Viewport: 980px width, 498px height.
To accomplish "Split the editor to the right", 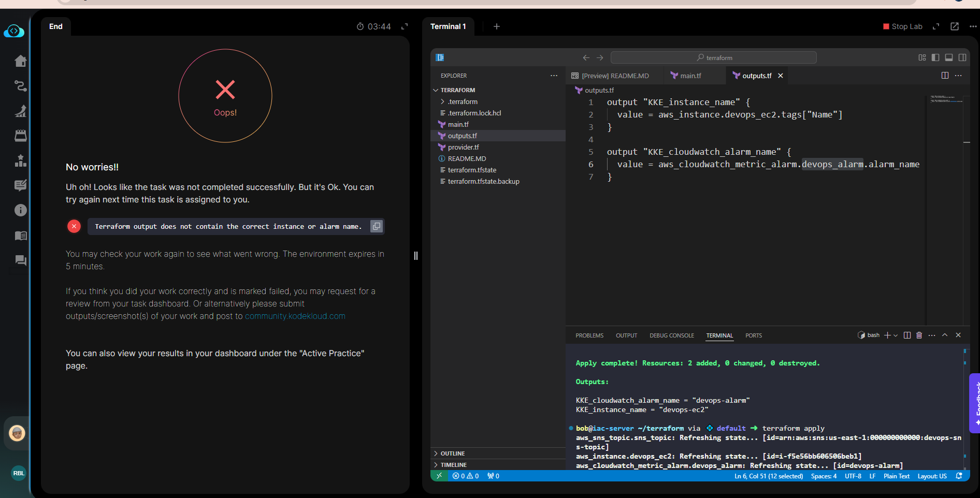I will point(945,76).
